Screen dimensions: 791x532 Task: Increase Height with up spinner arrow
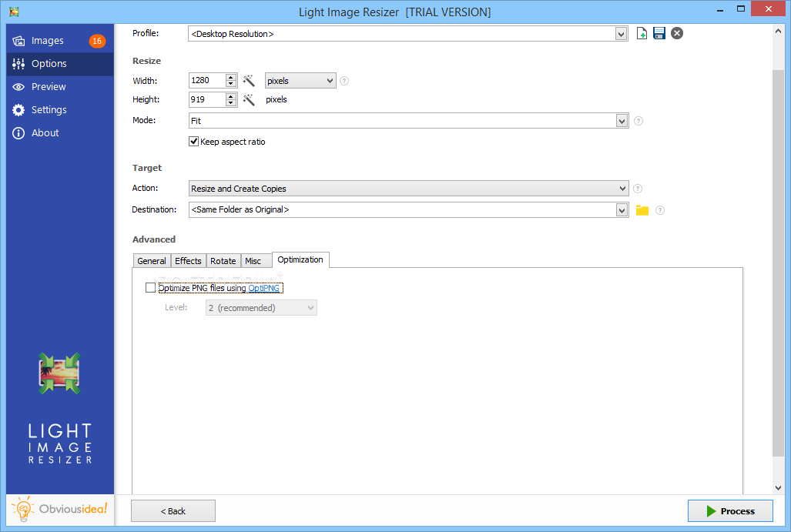(231, 95)
